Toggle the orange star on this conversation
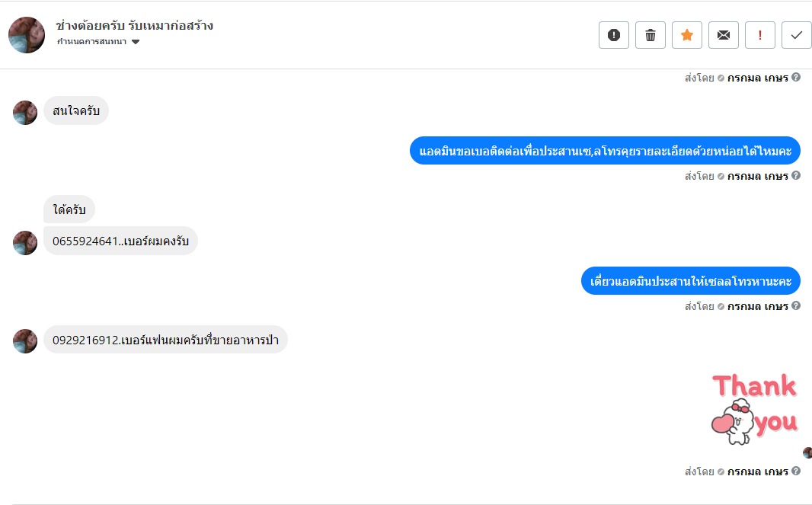 (x=687, y=35)
